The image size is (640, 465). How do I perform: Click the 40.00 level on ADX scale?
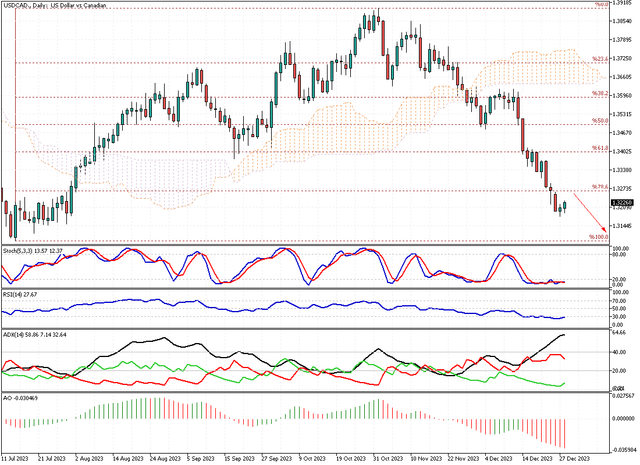pyautogui.click(x=620, y=352)
